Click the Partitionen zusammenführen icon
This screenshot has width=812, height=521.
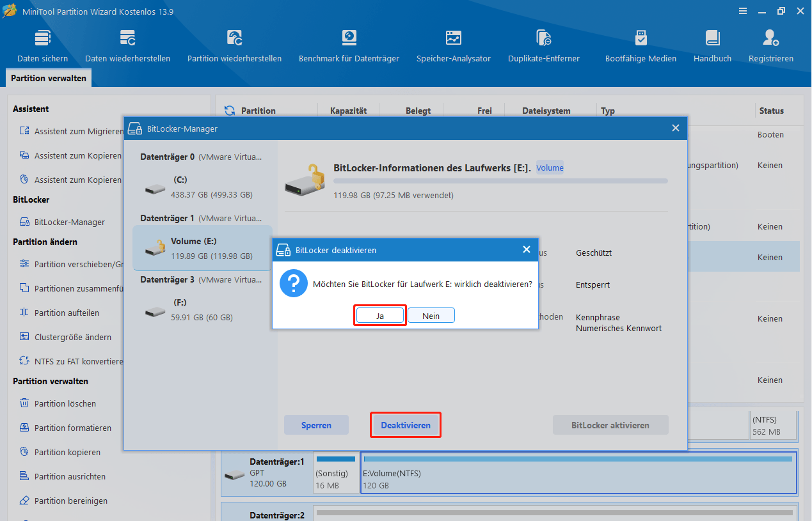[x=24, y=288]
